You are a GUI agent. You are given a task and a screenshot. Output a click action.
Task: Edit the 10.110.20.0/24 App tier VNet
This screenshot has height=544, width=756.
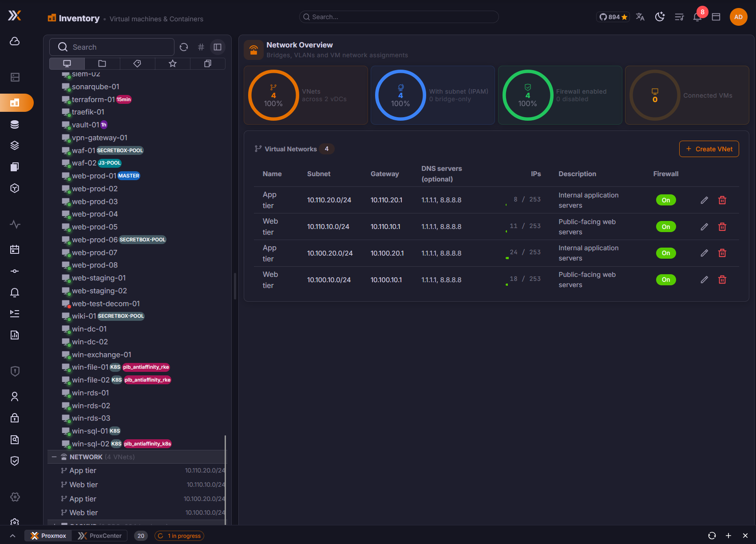pyautogui.click(x=704, y=200)
